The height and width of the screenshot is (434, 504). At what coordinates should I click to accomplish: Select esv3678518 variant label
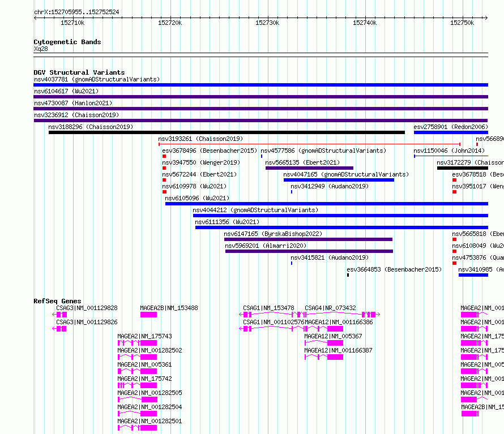click(x=477, y=174)
